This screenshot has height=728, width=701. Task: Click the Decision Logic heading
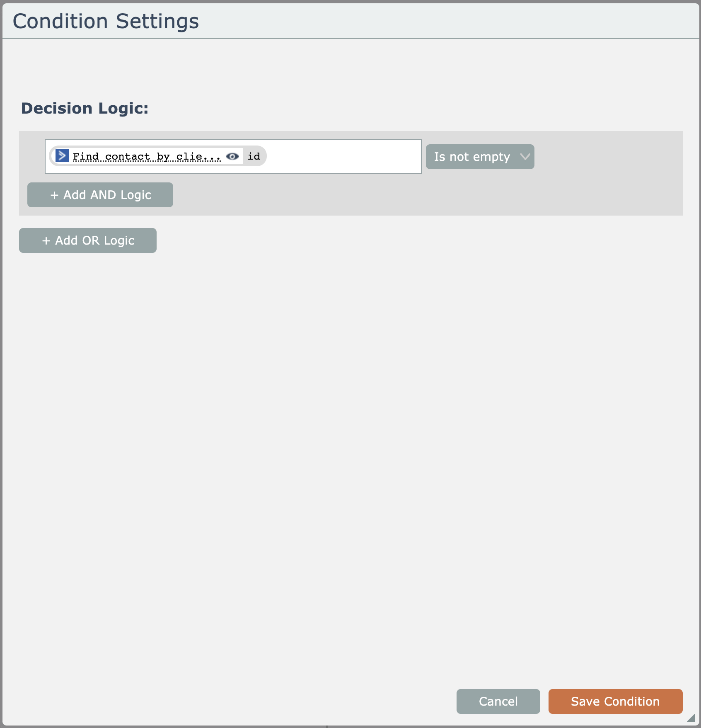click(85, 109)
